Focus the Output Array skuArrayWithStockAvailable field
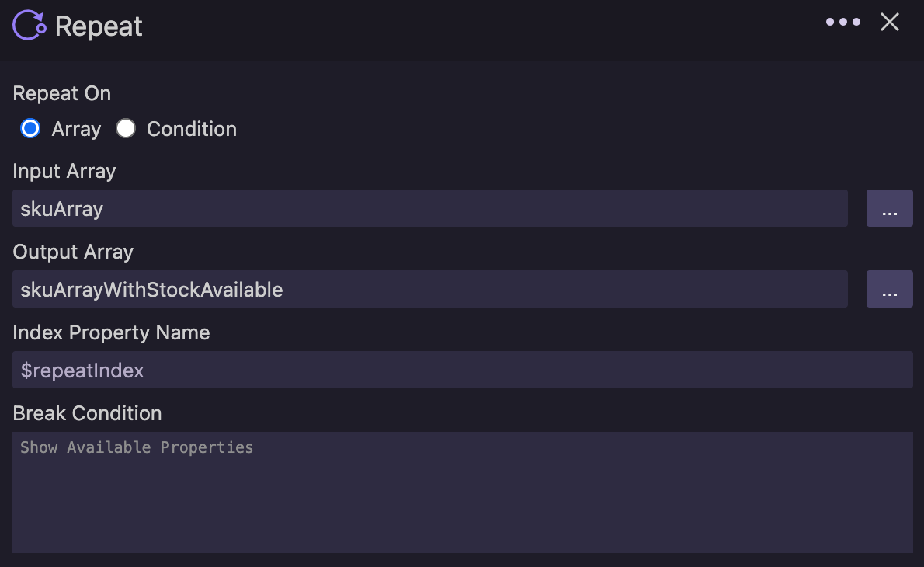Viewport: 924px width, 567px height. 430,289
